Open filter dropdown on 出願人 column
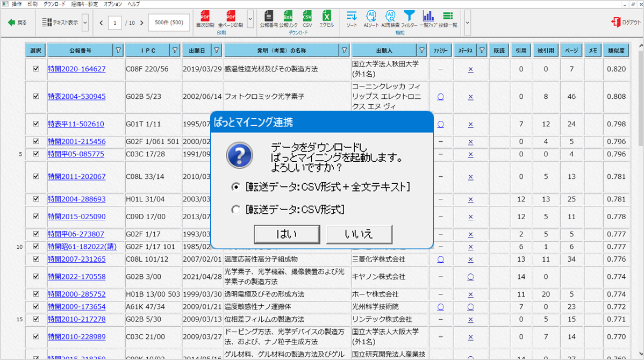Viewport: 644px width, 360px height. [x=422, y=51]
